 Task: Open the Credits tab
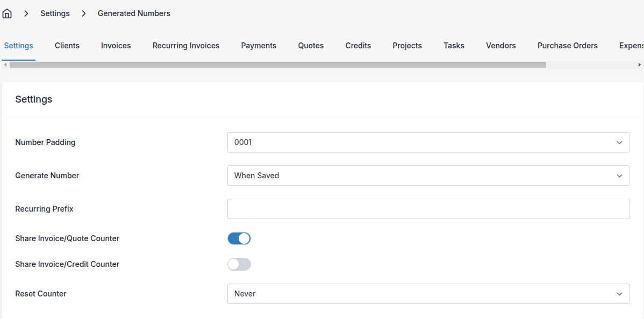click(x=358, y=46)
